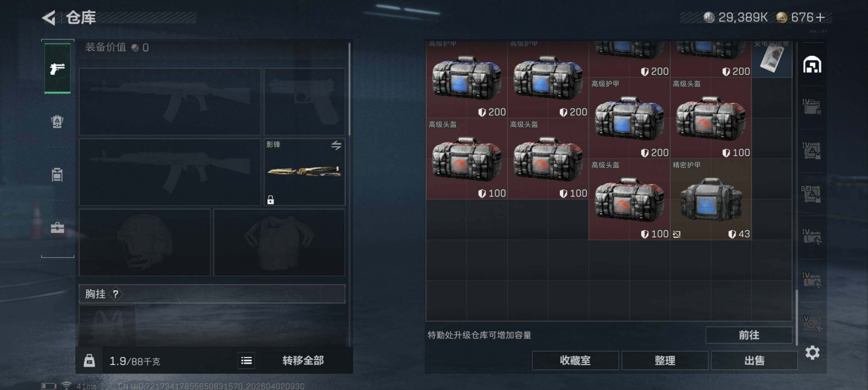Image resolution: width=868 pixels, height=390 pixels.
Task: Click 整理 to sort the warehouse
Action: tap(665, 360)
